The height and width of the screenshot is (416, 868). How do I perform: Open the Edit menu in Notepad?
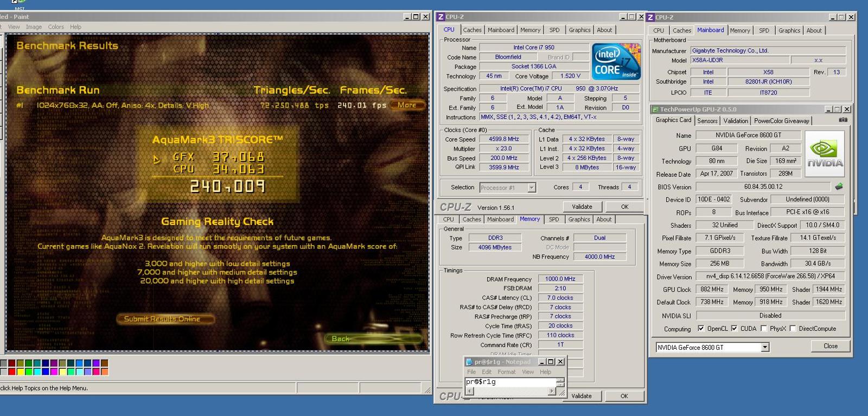pos(487,372)
